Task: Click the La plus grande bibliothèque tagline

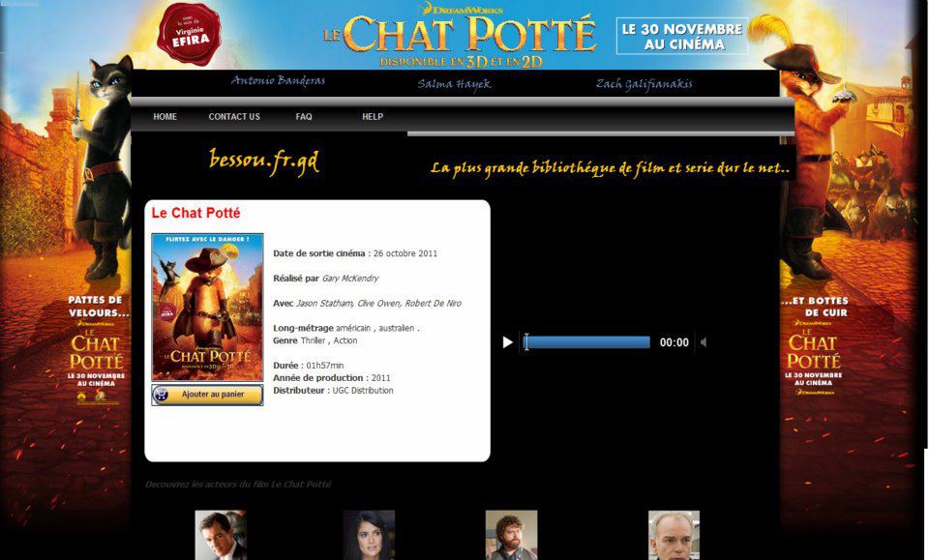Action: [611, 168]
